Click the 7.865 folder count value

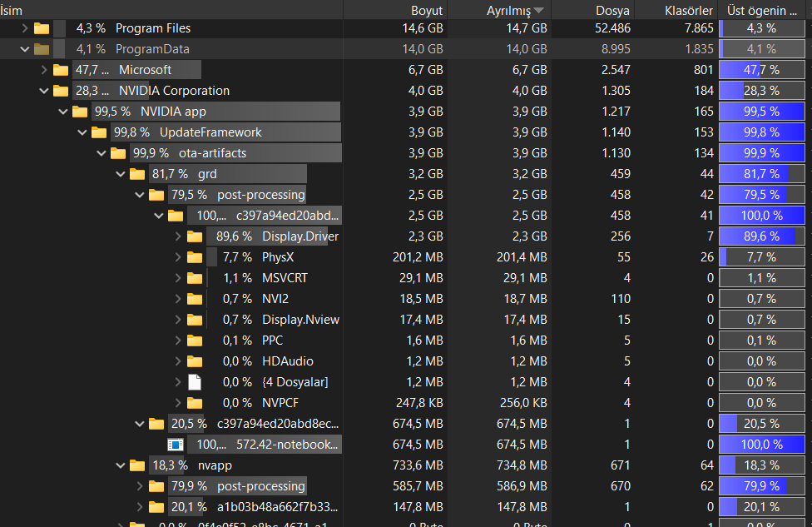coord(699,28)
